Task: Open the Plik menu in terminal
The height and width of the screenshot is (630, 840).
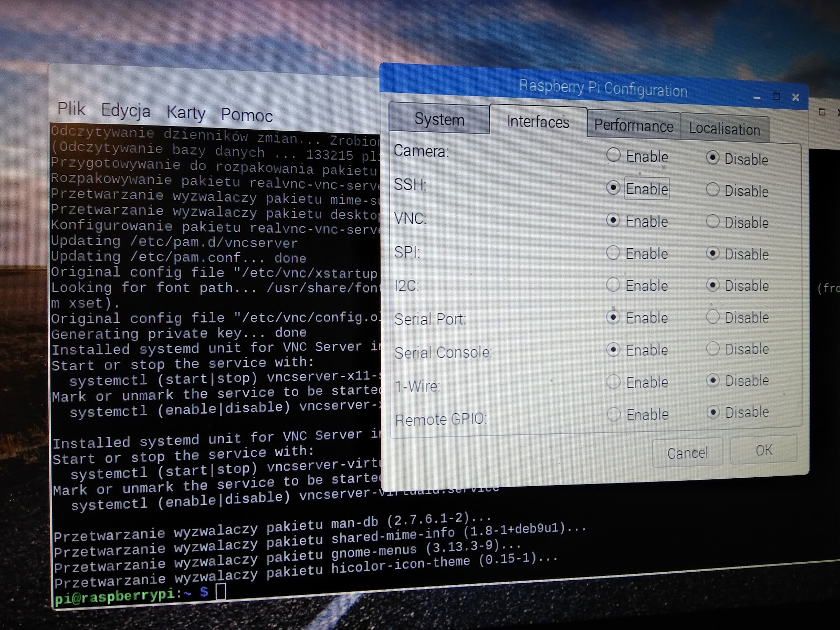Action: click(x=71, y=109)
